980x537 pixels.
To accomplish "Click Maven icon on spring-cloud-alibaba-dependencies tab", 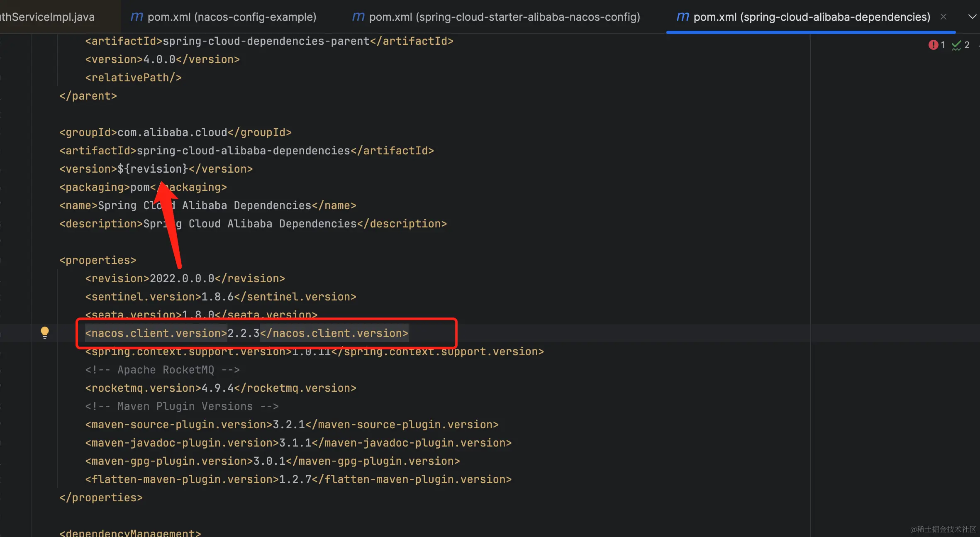I will pos(683,17).
